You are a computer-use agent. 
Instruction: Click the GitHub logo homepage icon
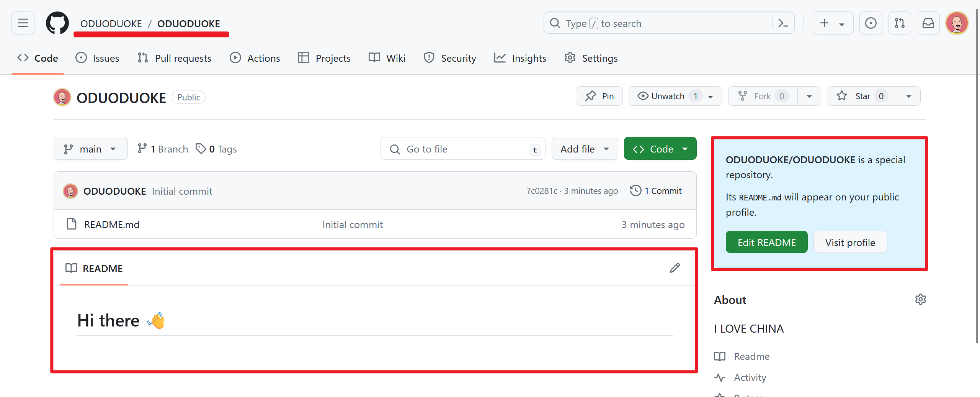coord(57,23)
